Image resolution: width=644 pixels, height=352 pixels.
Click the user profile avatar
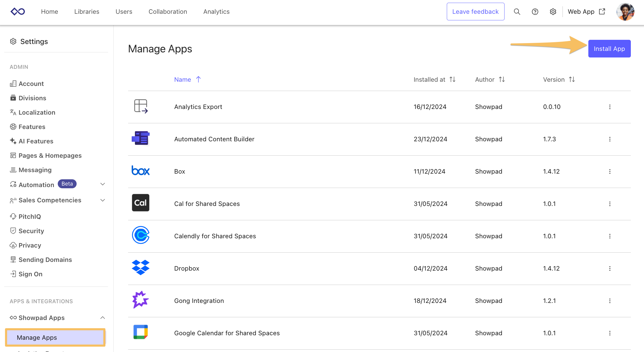(625, 12)
